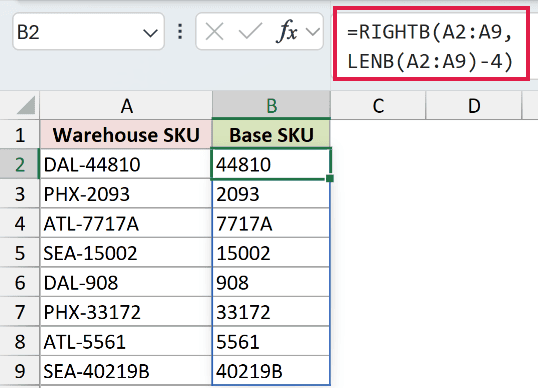
Task: Select cell containing DAL-908
Action: (126, 283)
